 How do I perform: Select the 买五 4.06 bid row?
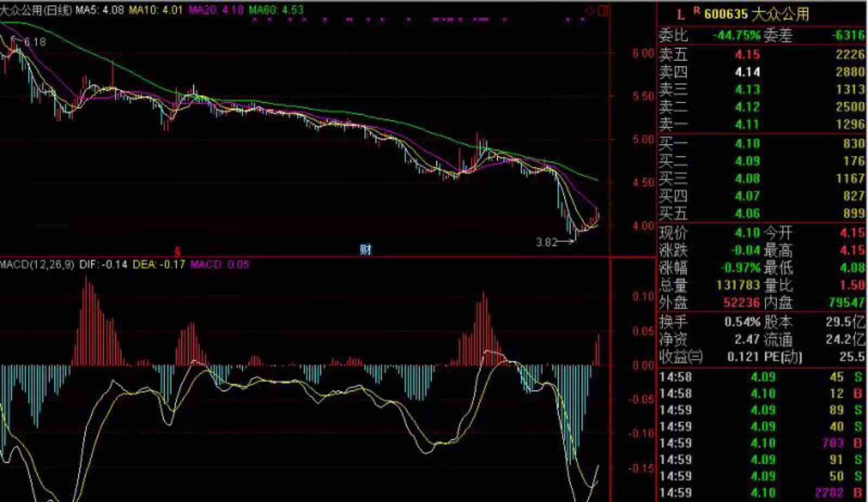(x=762, y=214)
